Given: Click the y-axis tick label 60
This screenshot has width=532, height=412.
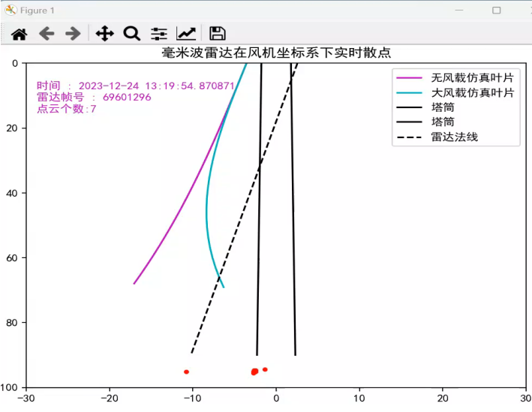Looking at the screenshot, I should [12, 258].
